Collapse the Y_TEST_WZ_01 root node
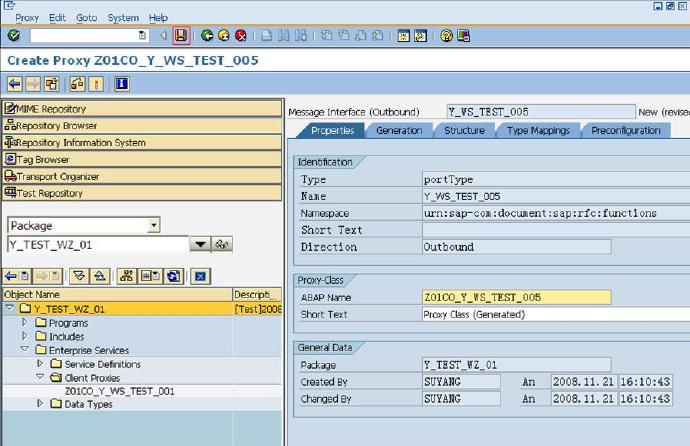This screenshot has height=446, width=690. pos(10,308)
